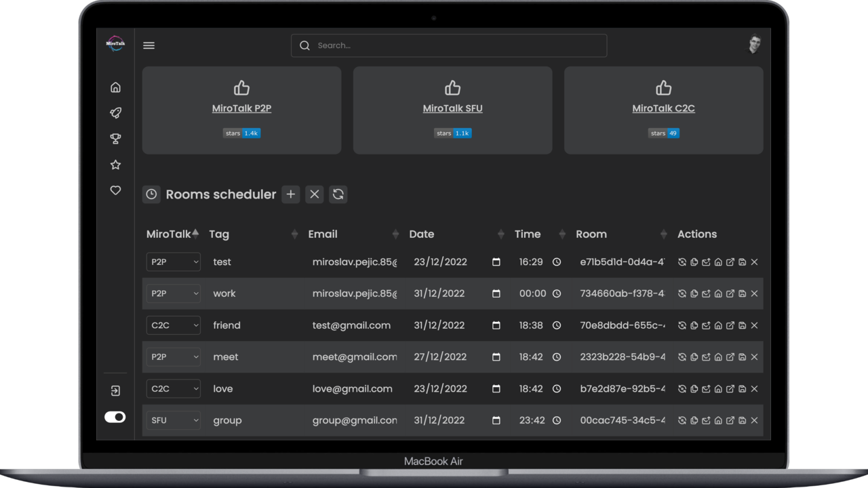The height and width of the screenshot is (488, 868).
Task: Toggle the dark mode switch in the sidebar
Action: coord(115,417)
